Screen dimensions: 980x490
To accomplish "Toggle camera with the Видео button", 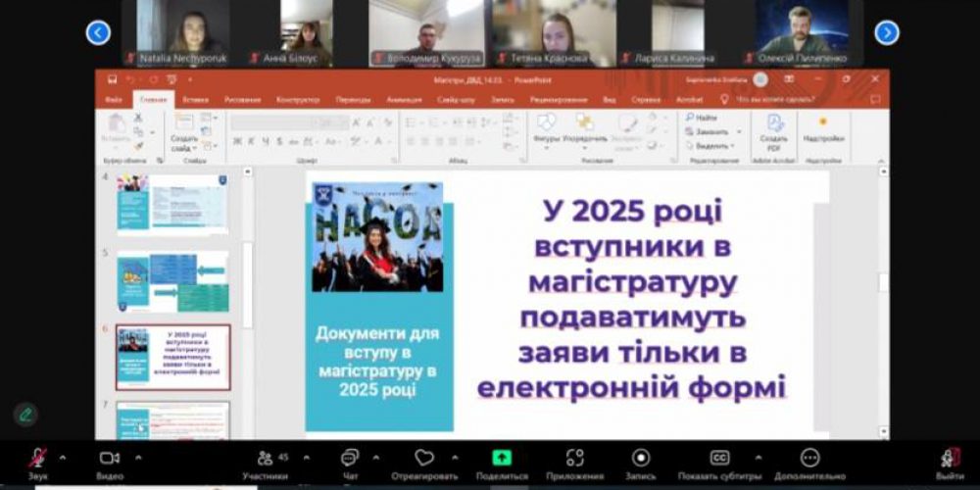I will 110,460.
